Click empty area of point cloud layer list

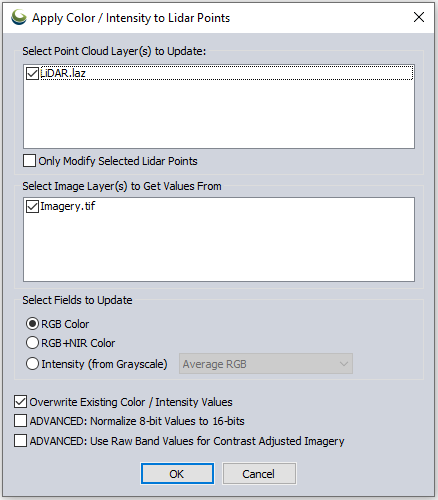point(219,115)
